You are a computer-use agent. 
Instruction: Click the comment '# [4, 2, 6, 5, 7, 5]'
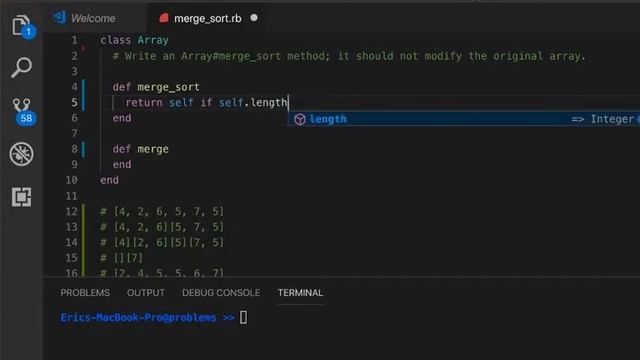(162, 211)
